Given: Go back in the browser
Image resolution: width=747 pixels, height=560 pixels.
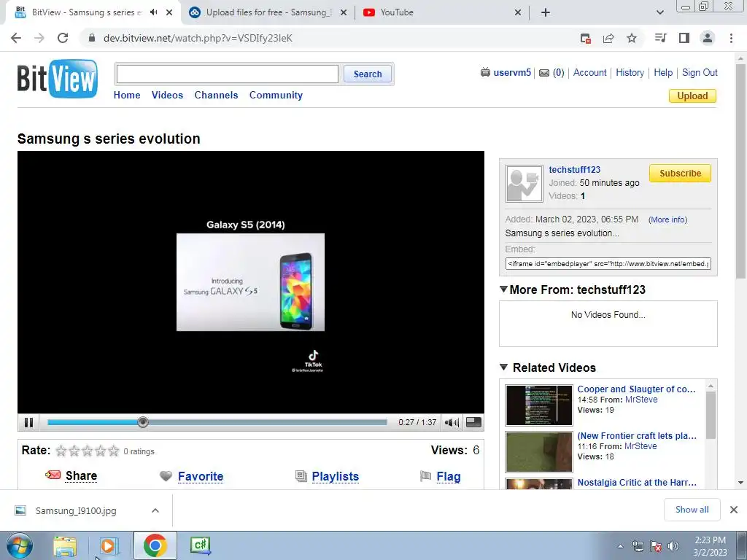Looking at the screenshot, I should pyautogui.click(x=16, y=38).
